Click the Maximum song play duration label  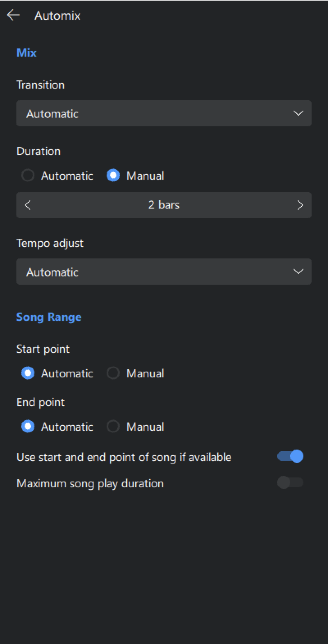point(90,483)
